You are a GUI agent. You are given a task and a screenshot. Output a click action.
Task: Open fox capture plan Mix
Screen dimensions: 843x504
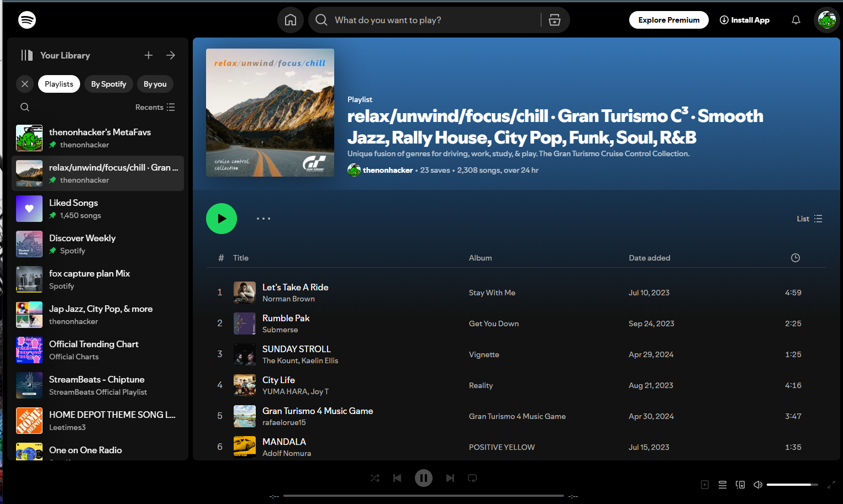(x=98, y=279)
